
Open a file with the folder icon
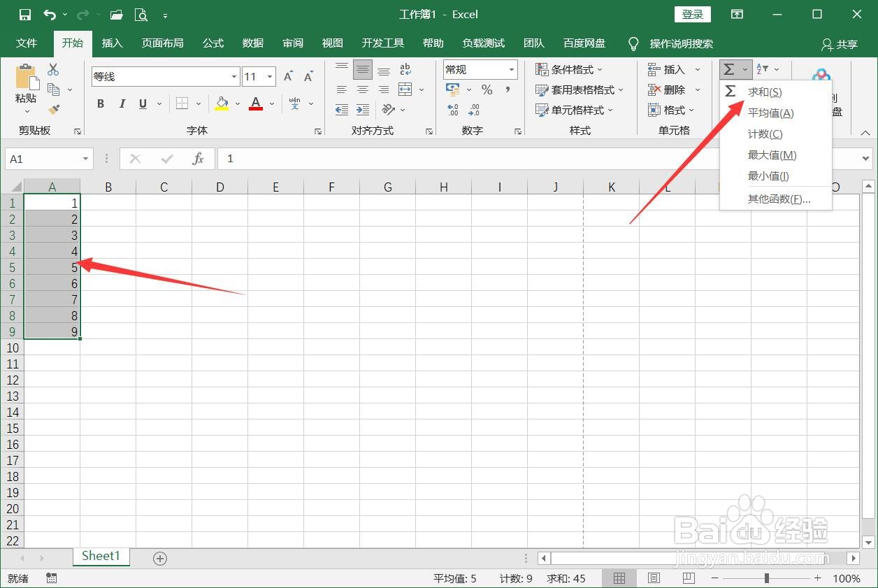click(x=117, y=14)
